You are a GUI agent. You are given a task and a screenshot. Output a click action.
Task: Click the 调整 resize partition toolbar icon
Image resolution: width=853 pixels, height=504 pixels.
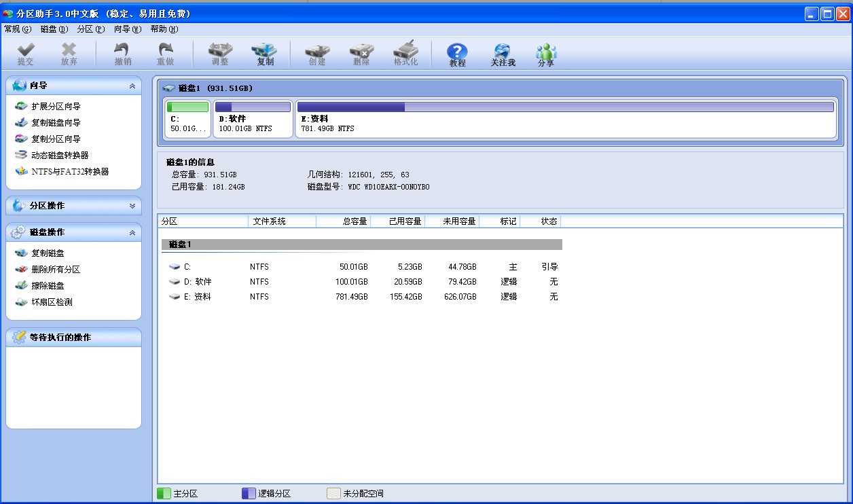(x=220, y=54)
